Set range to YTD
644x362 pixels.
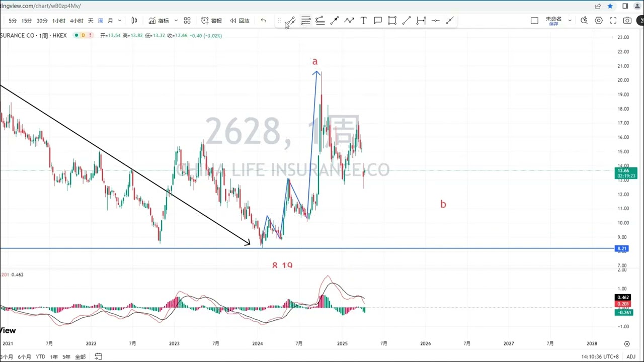click(40, 356)
